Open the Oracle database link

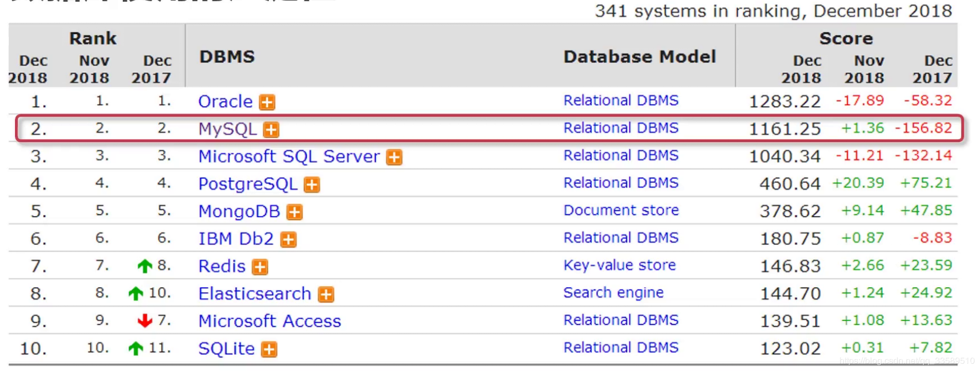[226, 102]
